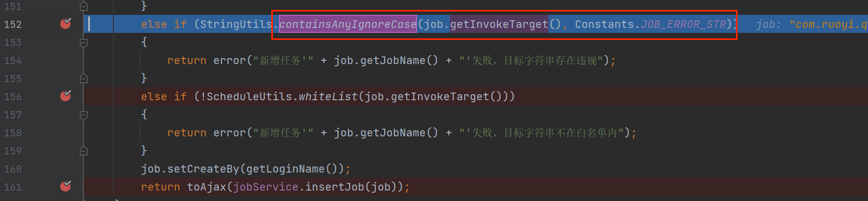Click the highlighted containsAnyIgnoreCase method call
The image size is (868, 201).
(x=348, y=24)
